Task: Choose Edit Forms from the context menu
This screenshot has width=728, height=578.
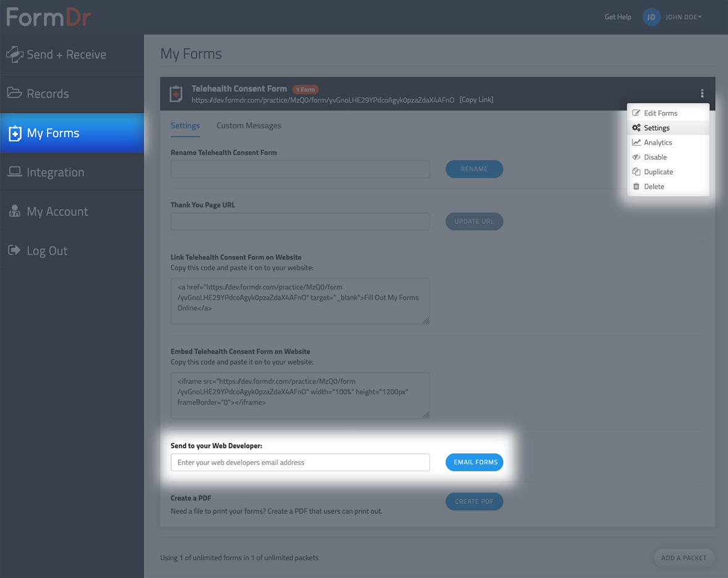Action: click(668, 113)
